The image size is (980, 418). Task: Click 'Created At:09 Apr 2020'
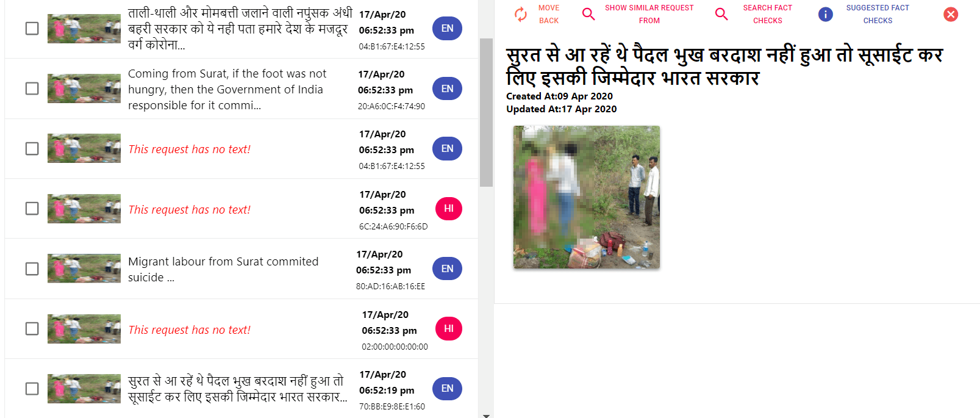[x=559, y=96]
